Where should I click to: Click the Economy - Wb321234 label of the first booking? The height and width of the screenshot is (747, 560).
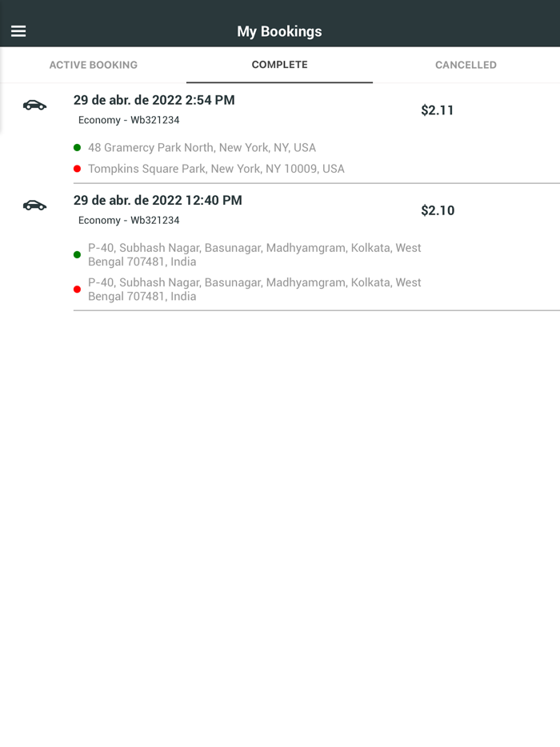coord(129,120)
